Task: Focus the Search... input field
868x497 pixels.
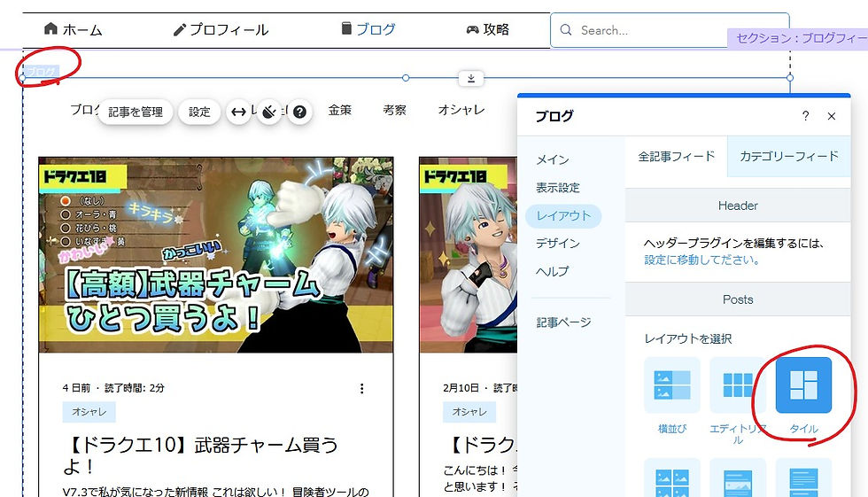Action: point(670,30)
